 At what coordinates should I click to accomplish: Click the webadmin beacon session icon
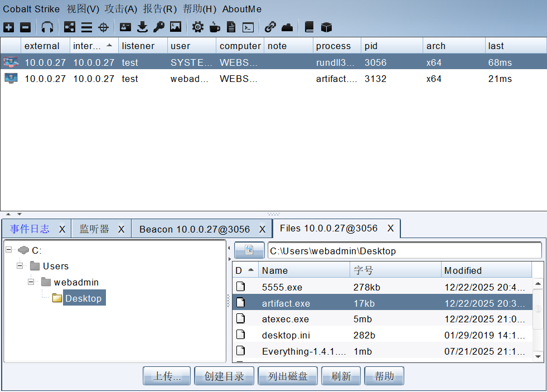coord(11,78)
